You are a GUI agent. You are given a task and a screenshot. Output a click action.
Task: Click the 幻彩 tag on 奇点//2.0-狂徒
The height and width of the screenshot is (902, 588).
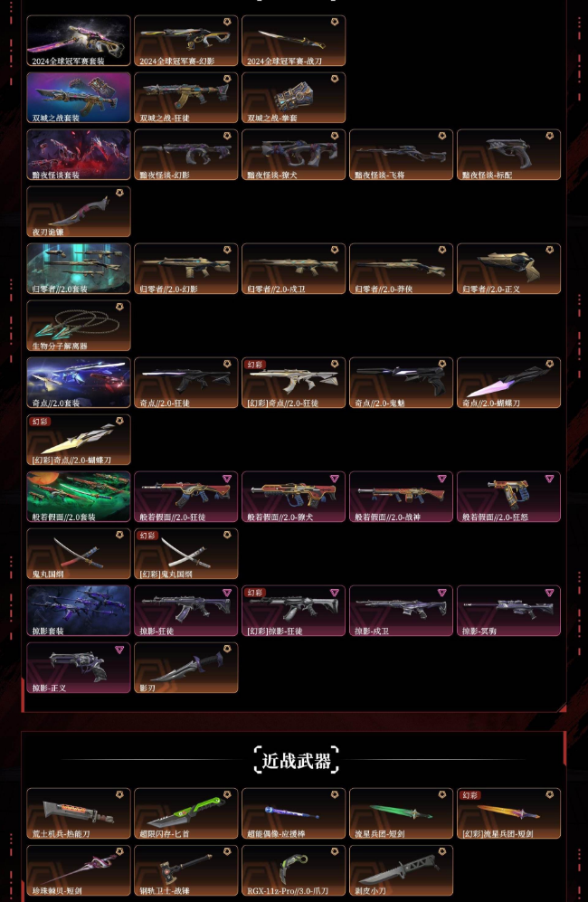[x=255, y=365]
